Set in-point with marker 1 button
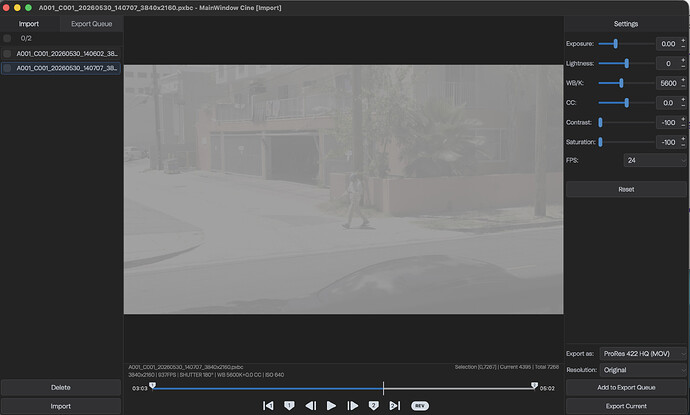Screen dimensions: 690x415 coord(289,405)
